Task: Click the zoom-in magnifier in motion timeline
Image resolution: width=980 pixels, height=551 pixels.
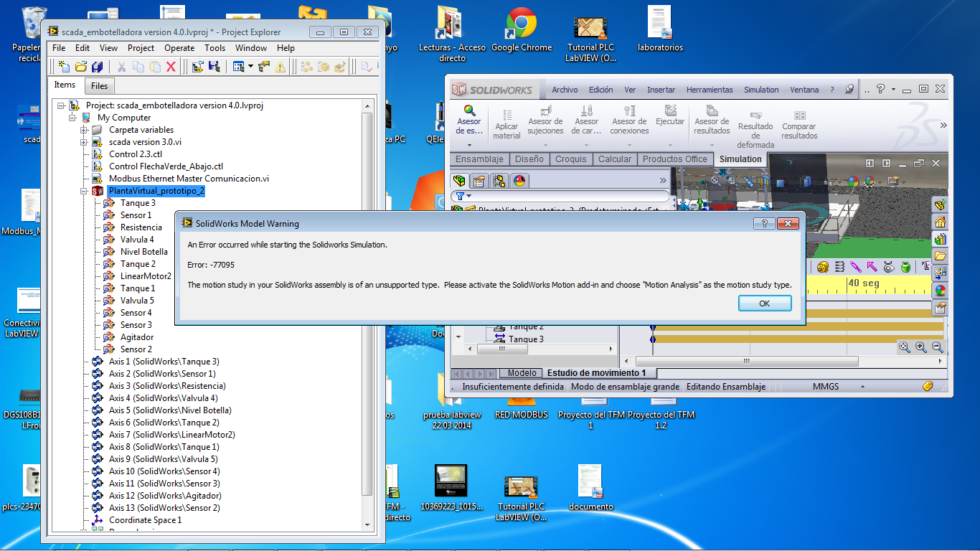Action: point(921,347)
